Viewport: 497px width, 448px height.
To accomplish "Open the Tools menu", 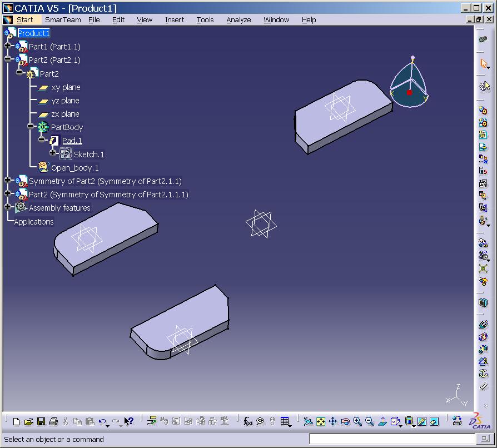I will point(205,19).
